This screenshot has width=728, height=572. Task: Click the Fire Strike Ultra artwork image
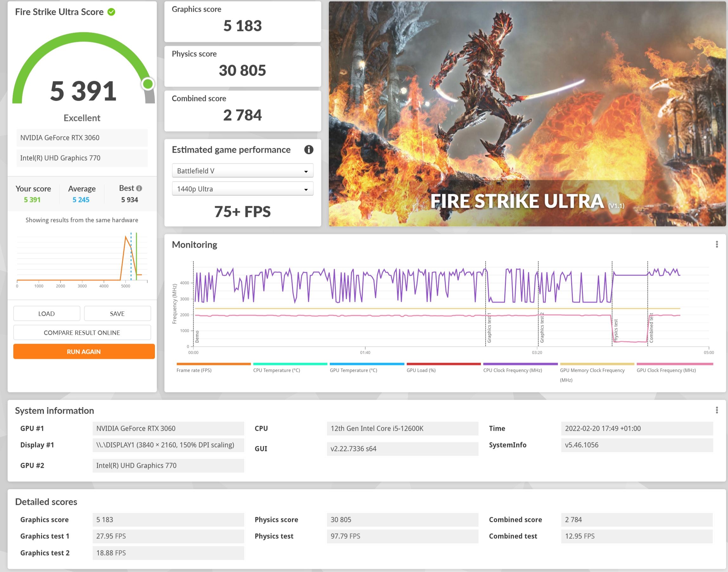point(527,114)
